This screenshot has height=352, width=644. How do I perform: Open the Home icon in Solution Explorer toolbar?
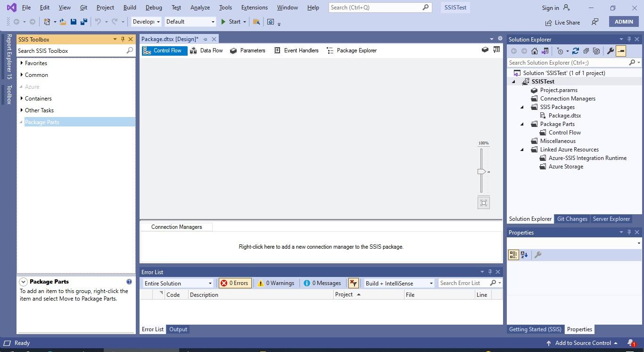[x=534, y=51]
